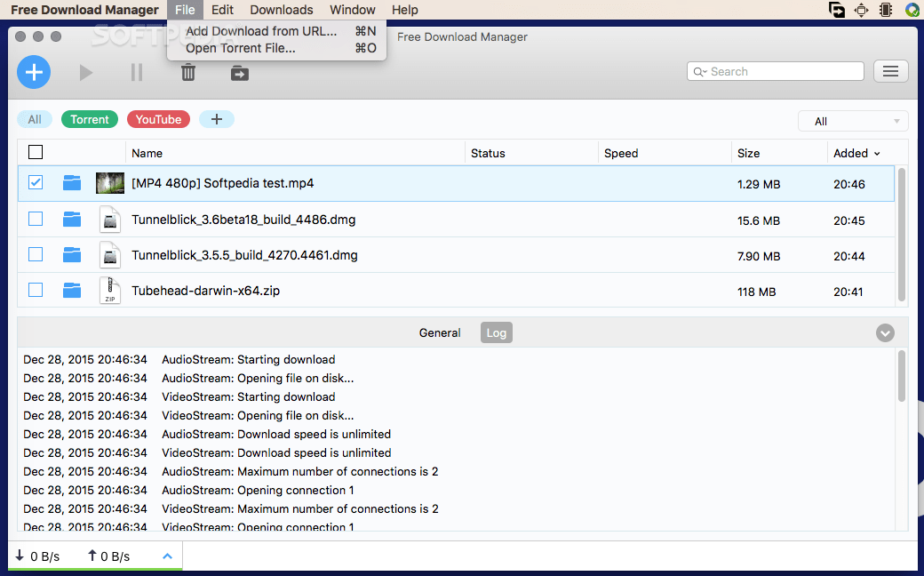This screenshot has width=924, height=576.
Task: Open the folder icon beside Tubehead-darwin-x64.zip
Action: coord(71,290)
